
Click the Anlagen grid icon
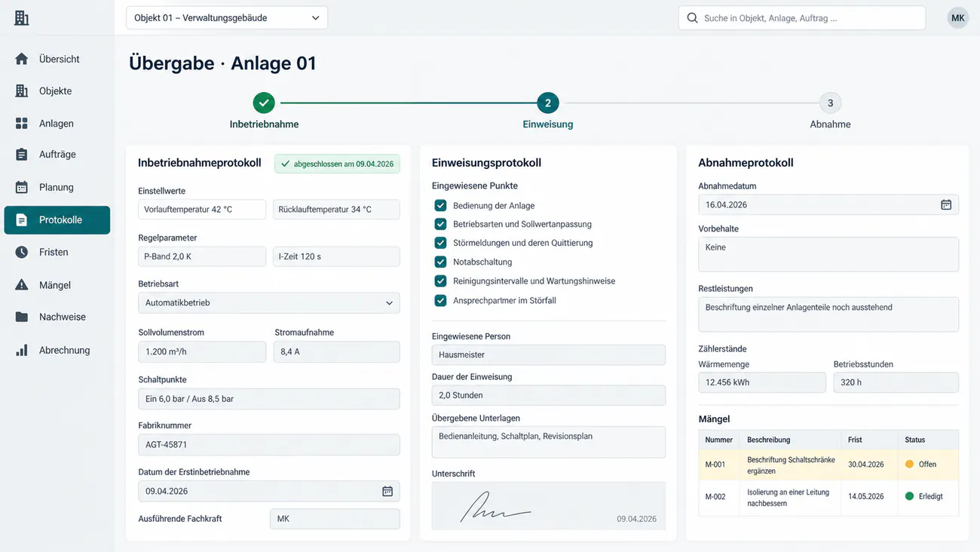(x=22, y=123)
